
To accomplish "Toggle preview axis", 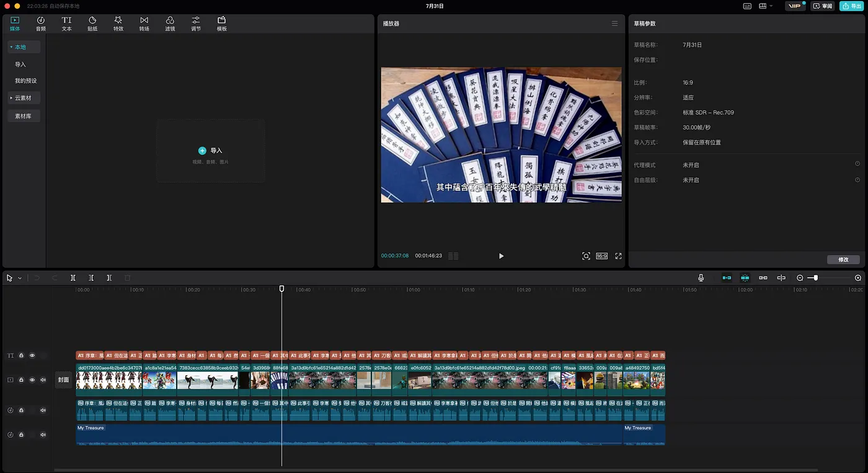I will (781, 278).
